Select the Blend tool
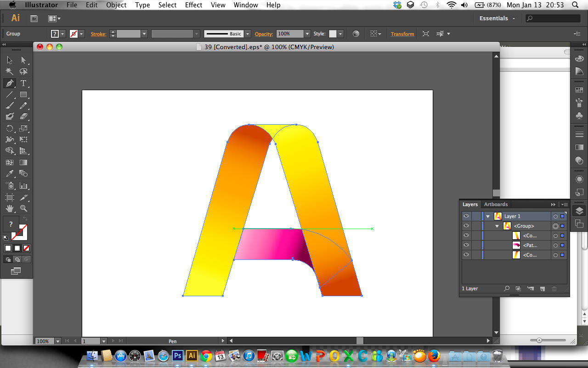This screenshot has height=368, width=588. (23, 173)
